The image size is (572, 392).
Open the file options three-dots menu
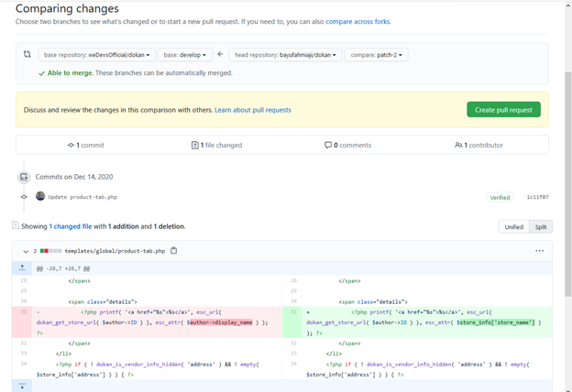point(540,251)
